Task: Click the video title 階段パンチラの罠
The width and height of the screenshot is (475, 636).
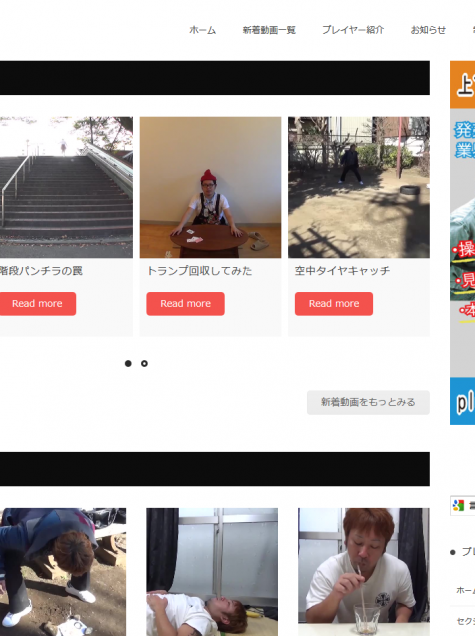Action: pyautogui.click(x=41, y=271)
